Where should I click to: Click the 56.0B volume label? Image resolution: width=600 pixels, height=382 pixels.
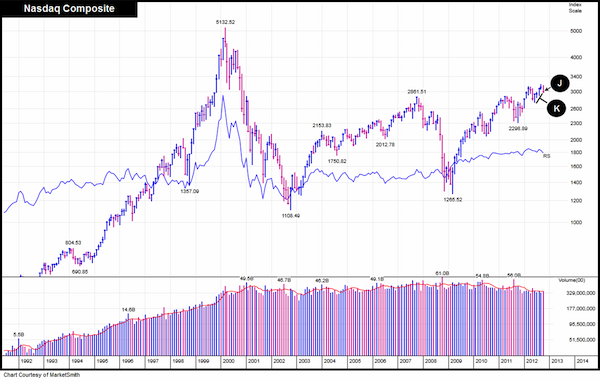514,275
